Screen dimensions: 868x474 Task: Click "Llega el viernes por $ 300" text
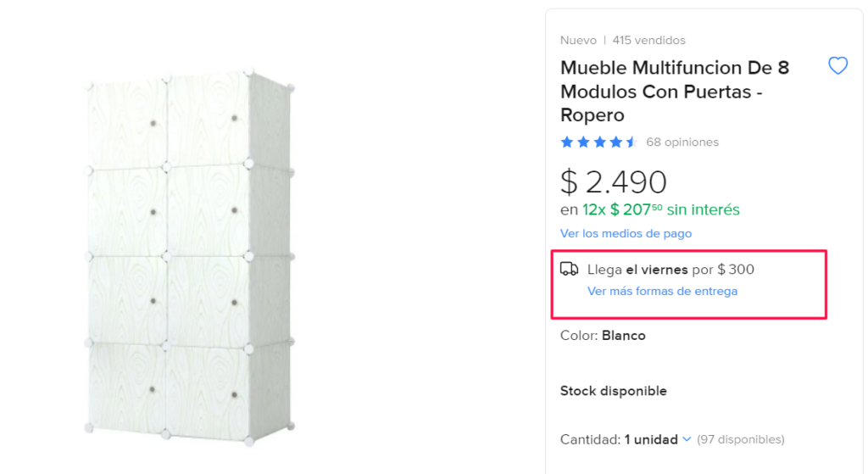[670, 270]
